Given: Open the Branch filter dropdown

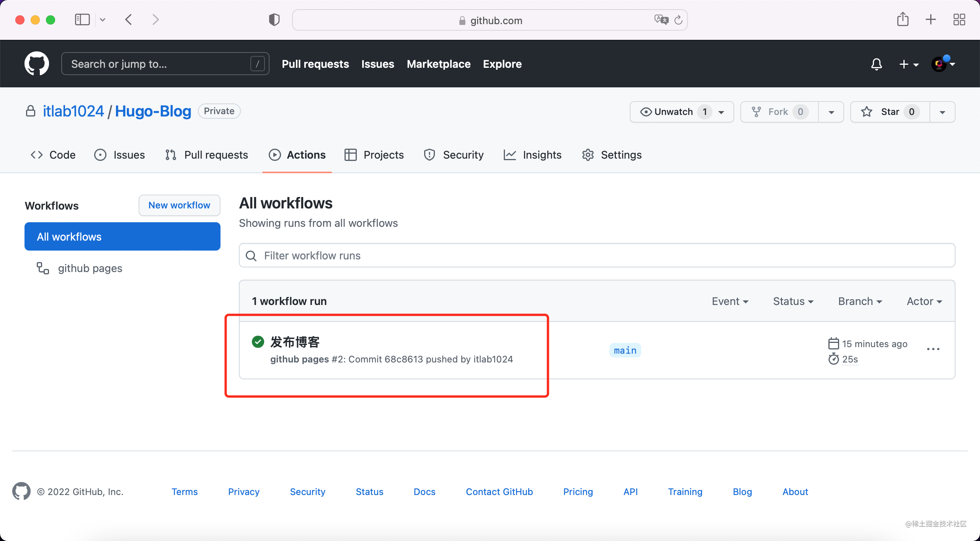Looking at the screenshot, I should pos(860,301).
